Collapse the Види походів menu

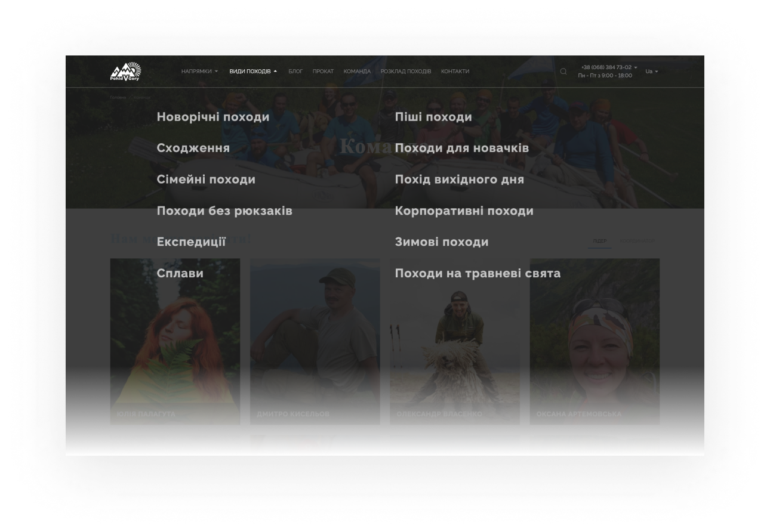pyautogui.click(x=253, y=72)
